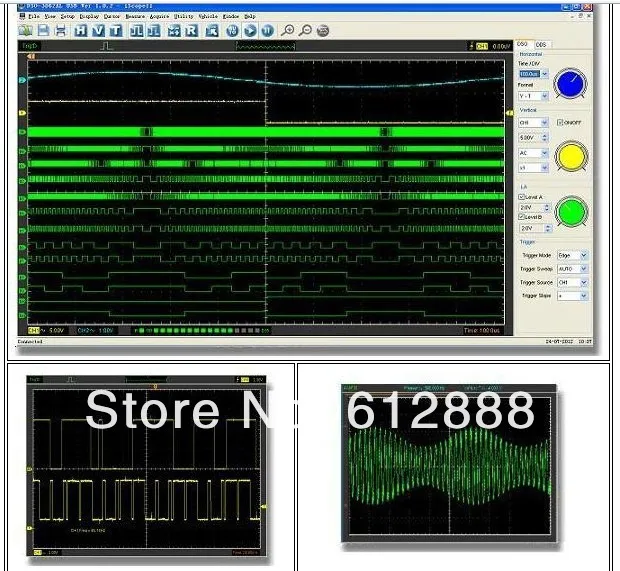620x571 pixels.
Task: Open the Display menu
Action: click(89, 16)
